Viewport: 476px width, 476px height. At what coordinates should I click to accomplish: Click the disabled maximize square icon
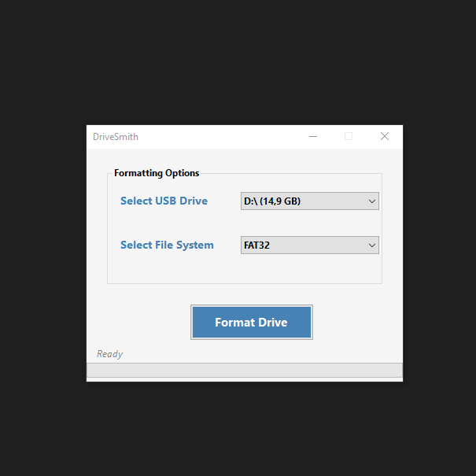pos(349,137)
